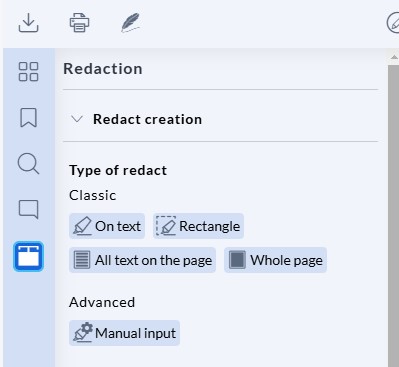Click the feather quill signature icon
This screenshot has height=367, width=399.
coord(130,23)
